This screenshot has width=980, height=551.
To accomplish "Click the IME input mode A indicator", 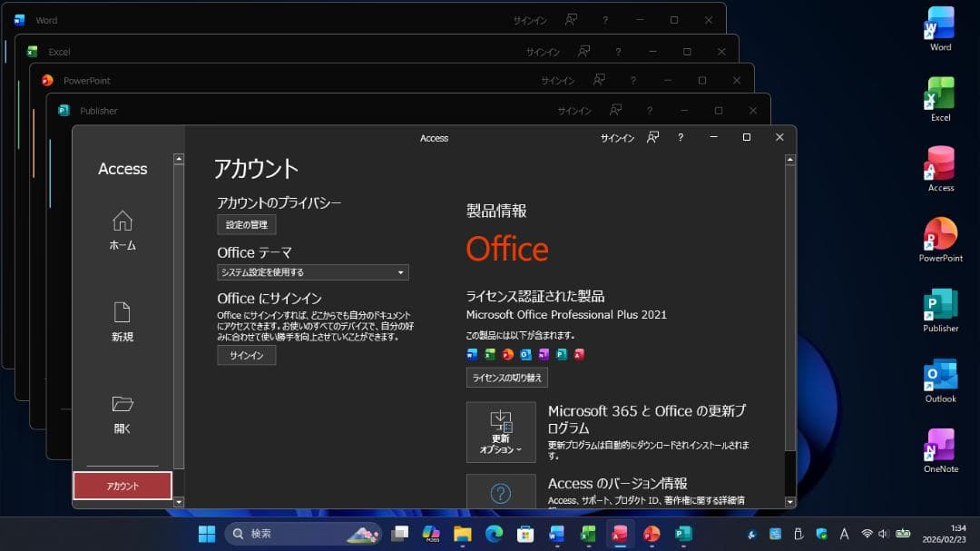I will pyautogui.click(x=845, y=534).
